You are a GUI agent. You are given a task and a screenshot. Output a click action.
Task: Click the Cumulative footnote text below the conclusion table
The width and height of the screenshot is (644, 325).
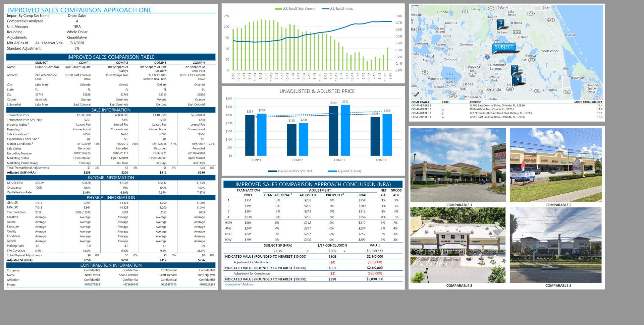(x=232, y=284)
